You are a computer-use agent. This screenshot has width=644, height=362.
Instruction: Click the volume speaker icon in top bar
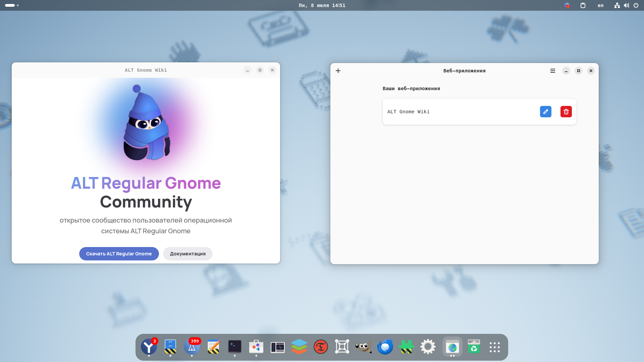pos(626,5)
